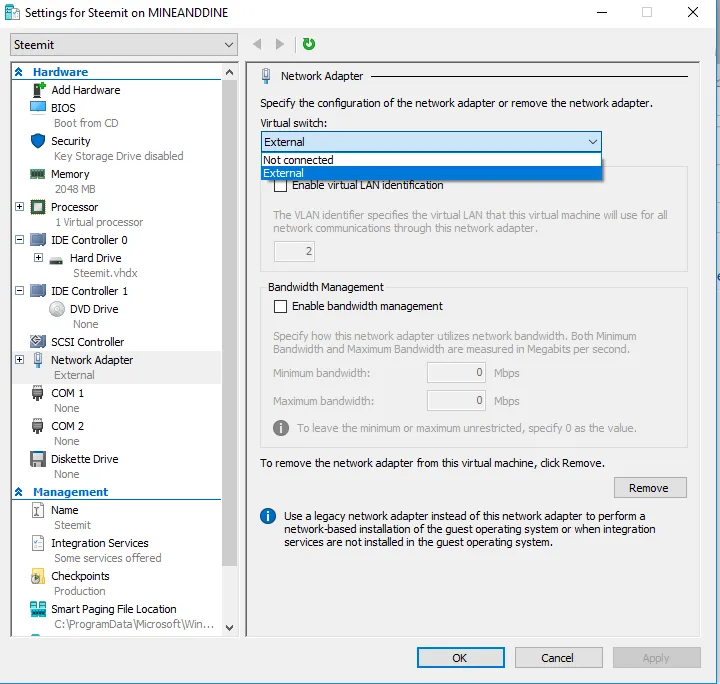The height and width of the screenshot is (684, 720).
Task: Expand the Hard Drive tree node
Action: pos(39,258)
